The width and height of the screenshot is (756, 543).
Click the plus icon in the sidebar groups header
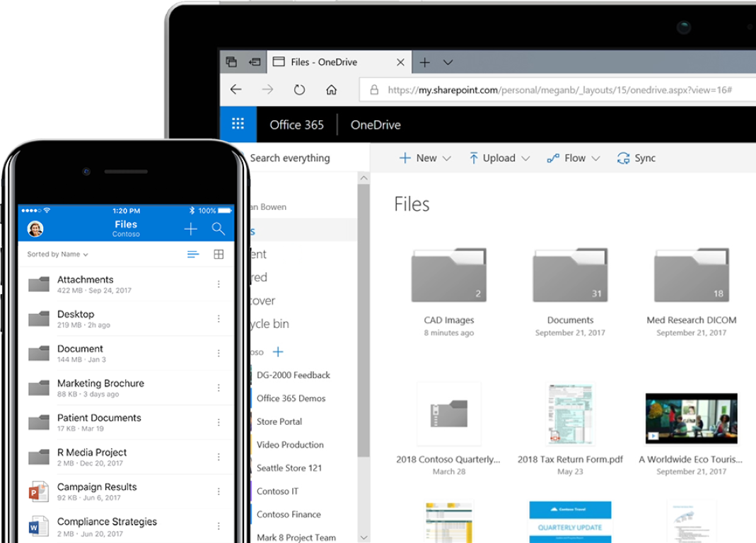click(278, 352)
